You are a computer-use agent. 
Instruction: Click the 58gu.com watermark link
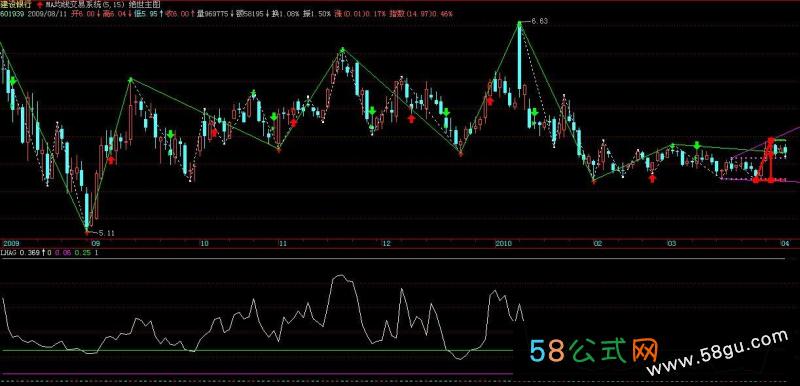click(x=716, y=352)
